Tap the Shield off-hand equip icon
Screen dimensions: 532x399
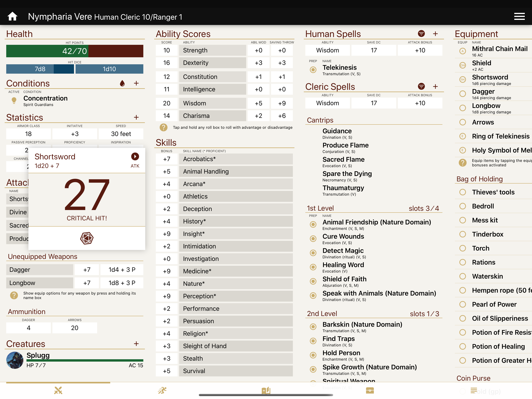(x=462, y=65)
